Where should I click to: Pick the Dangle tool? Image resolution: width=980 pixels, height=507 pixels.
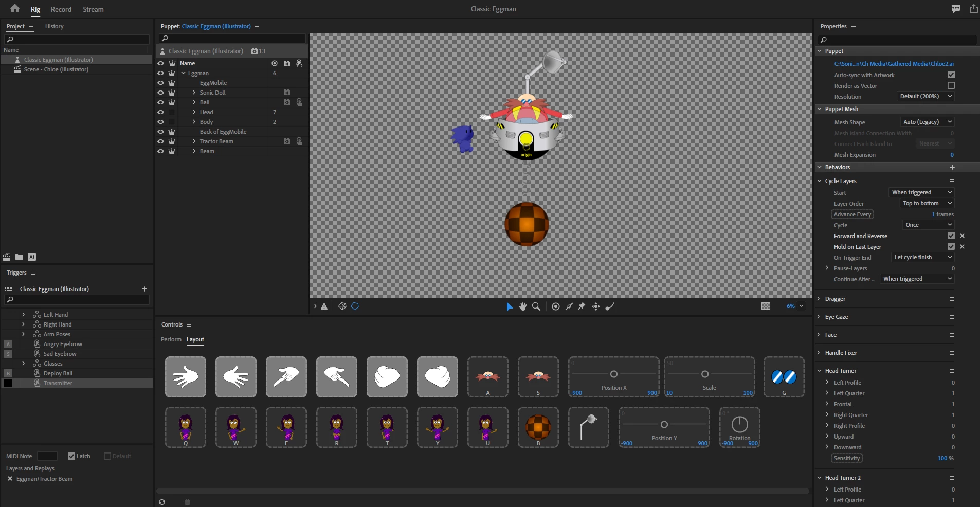click(610, 306)
